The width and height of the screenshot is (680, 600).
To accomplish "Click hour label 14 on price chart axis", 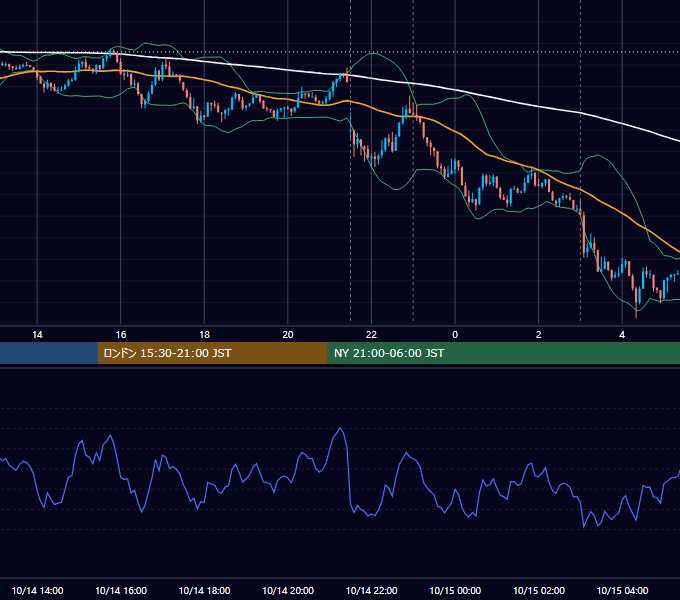I will coord(37,335).
